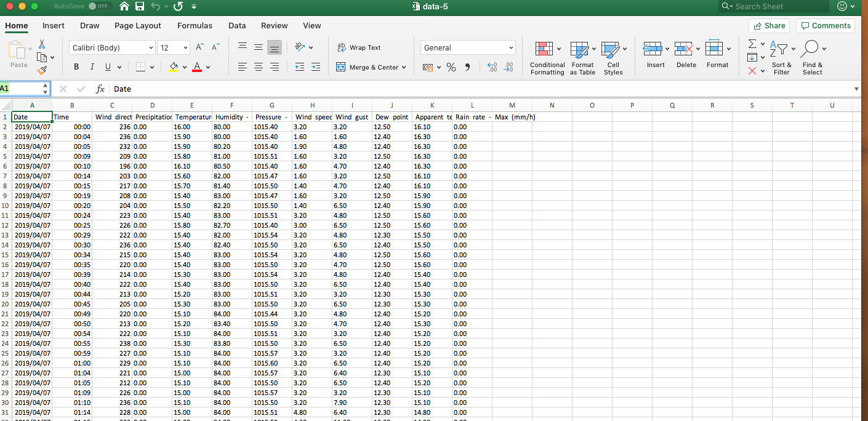Screen dimensions: 868x421
Task: Click the Share button
Action: [770, 25]
